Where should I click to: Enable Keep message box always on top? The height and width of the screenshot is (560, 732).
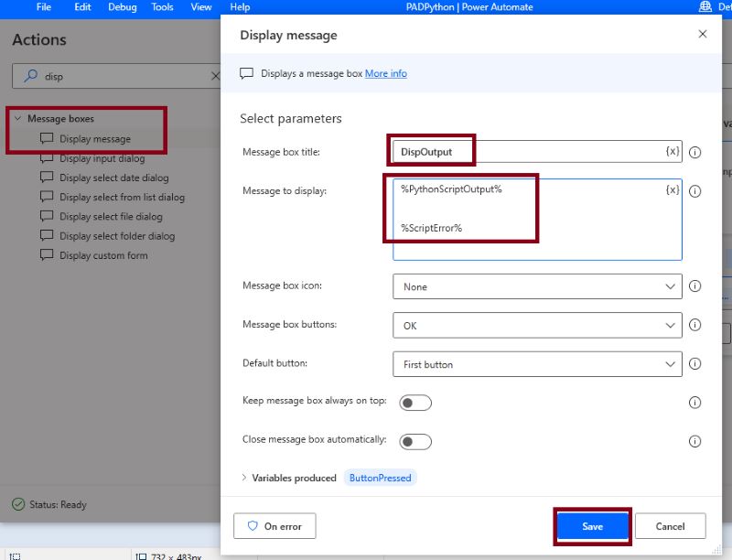[415, 403]
